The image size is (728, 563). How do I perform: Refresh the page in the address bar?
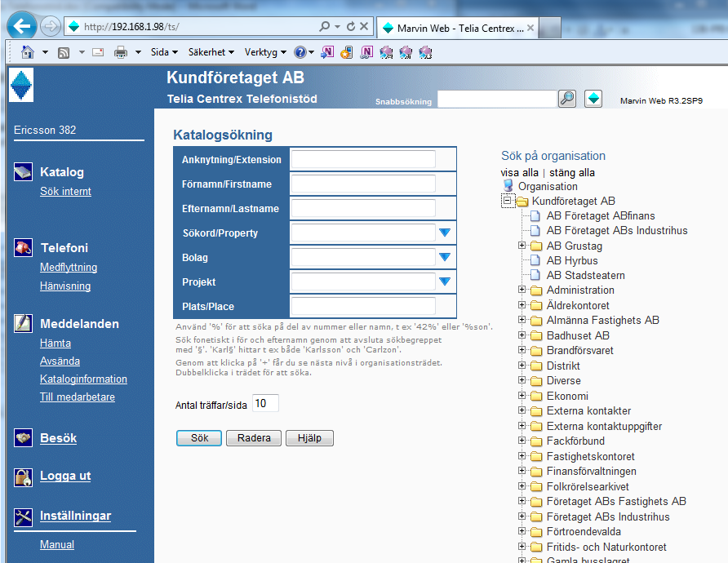click(x=351, y=26)
